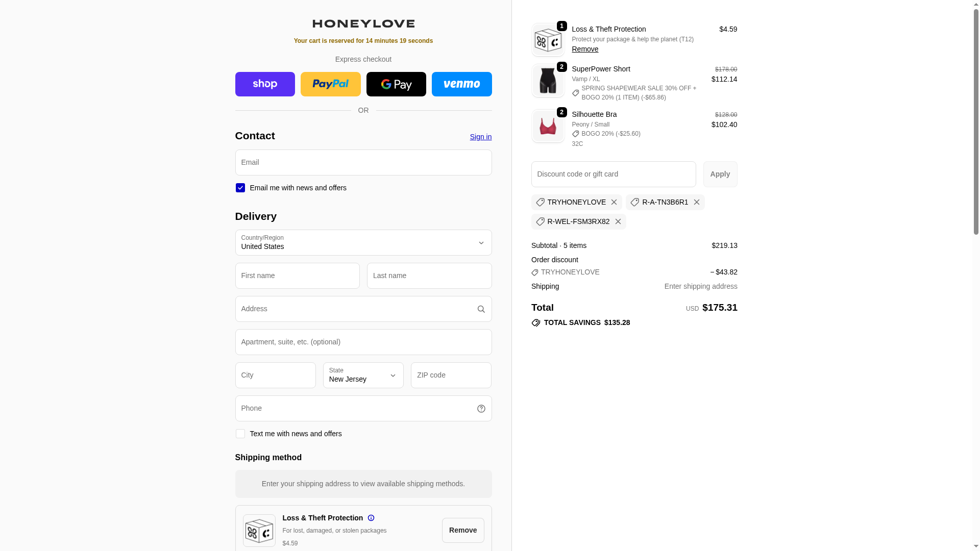
Task: Click the phone field help icon
Action: (481, 409)
